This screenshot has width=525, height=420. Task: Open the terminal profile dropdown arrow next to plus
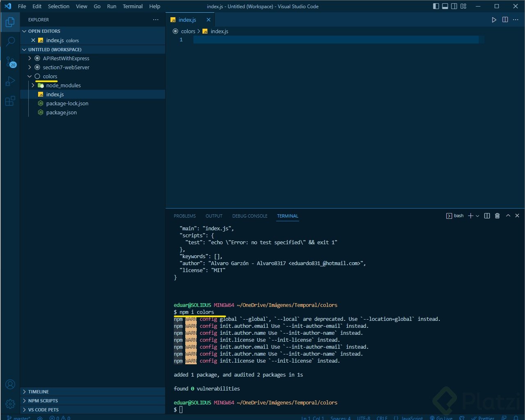coord(477,216)
